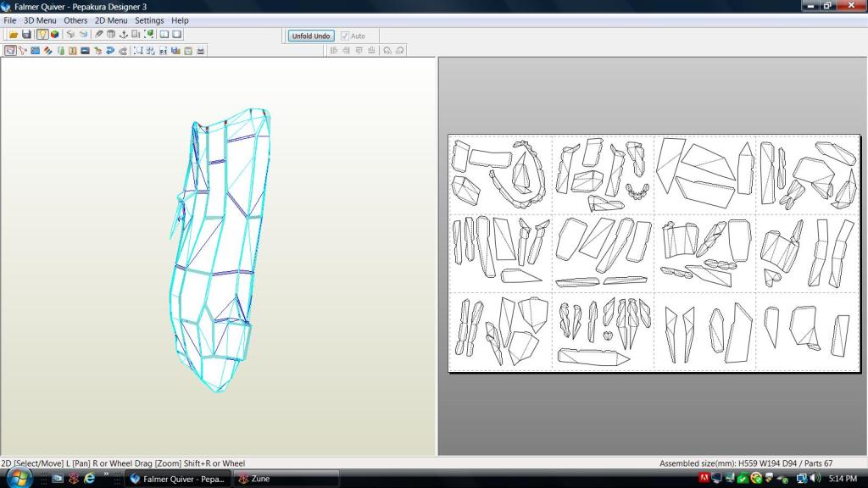
Task: Select the pencil edge tool icon
Action: click(98, 34)
